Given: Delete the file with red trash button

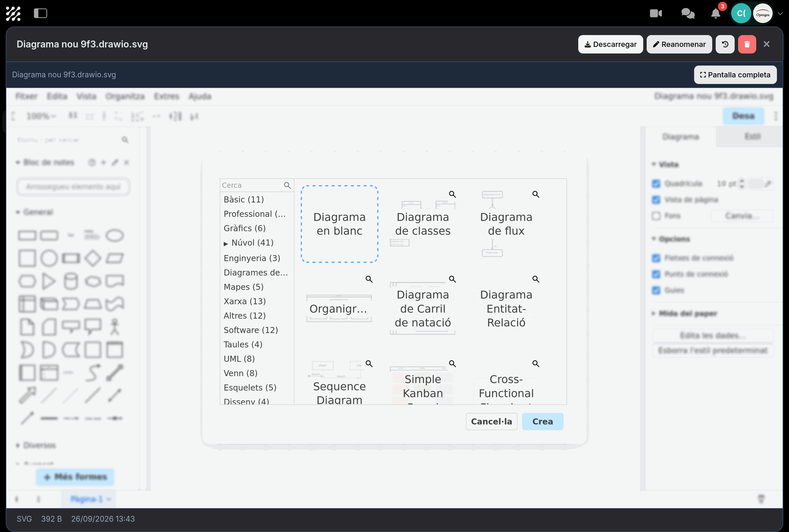Looking at the screenshot, I should point(747,44).
